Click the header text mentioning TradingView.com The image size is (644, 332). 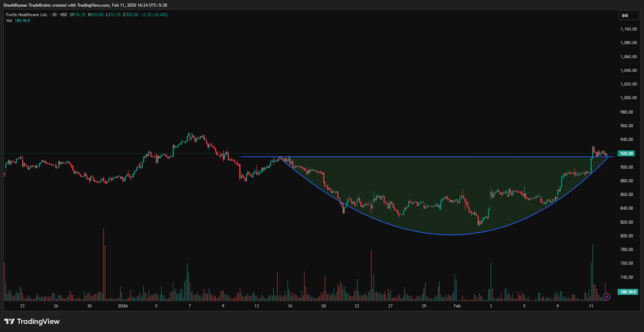pos(85,5)
